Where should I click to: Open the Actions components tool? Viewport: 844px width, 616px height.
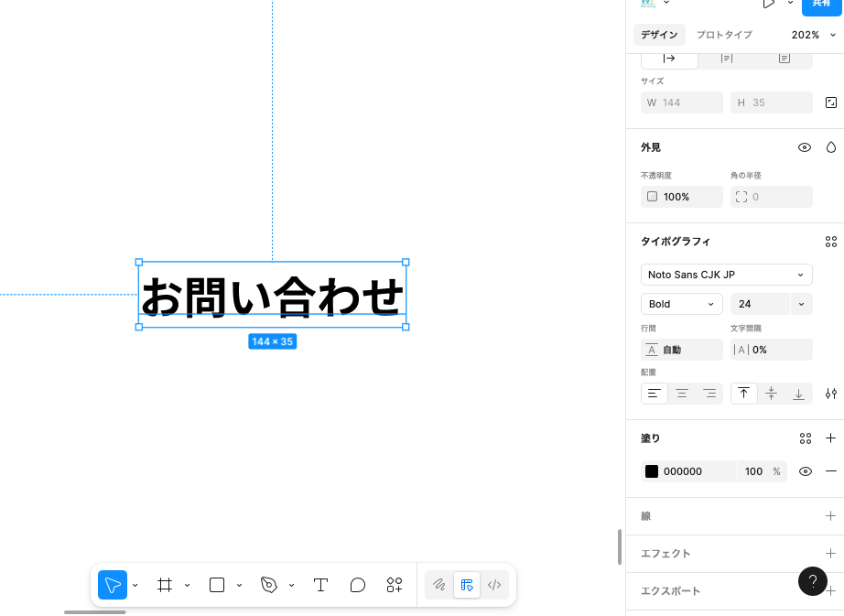coord(395,585)
